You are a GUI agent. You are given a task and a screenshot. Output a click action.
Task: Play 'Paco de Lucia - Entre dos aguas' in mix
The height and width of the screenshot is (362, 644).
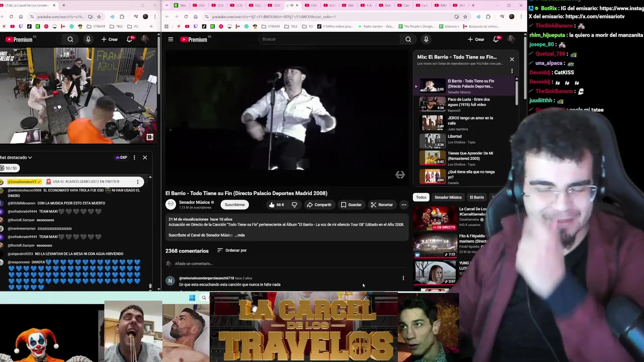click(464, 105)
